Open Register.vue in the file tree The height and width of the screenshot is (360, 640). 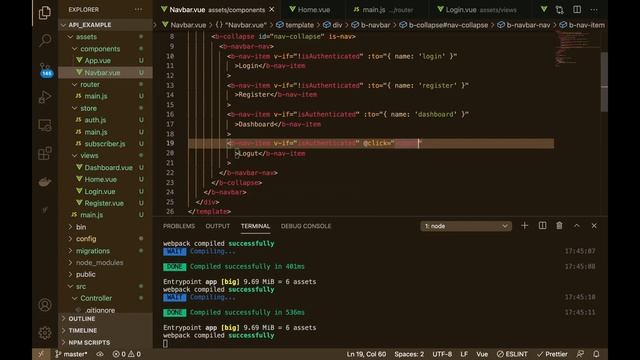104,203
